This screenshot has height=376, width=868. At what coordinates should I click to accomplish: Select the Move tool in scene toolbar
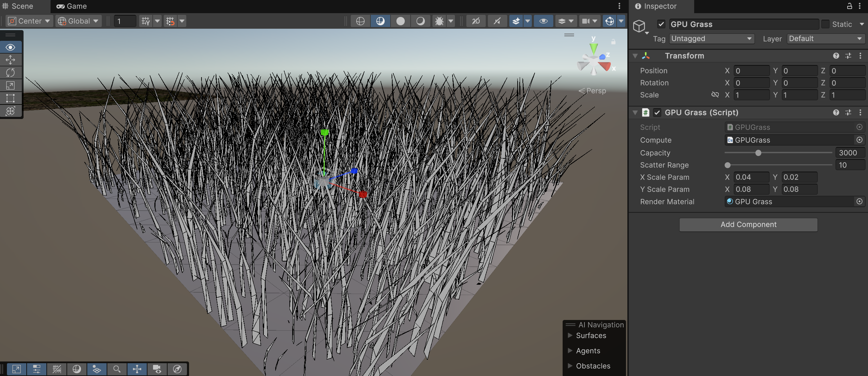(10, 60)
